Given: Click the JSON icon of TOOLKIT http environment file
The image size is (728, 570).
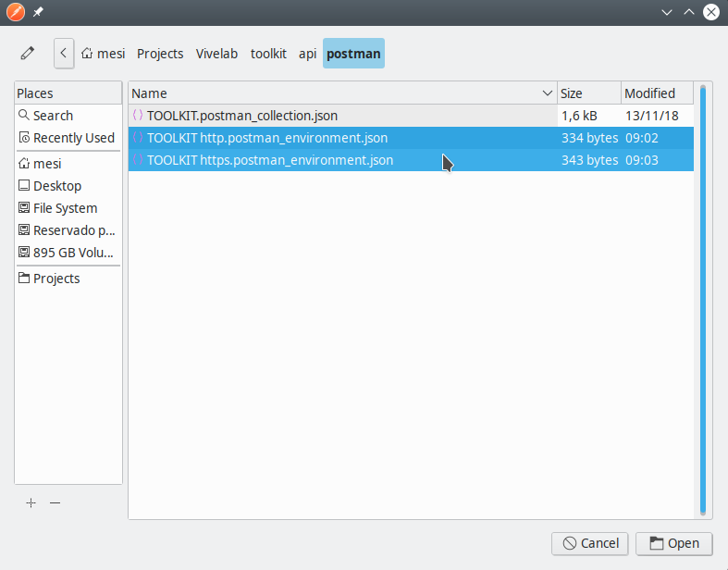Looking at the screenshot, I should pyautogui.click(x=138, y=137).
